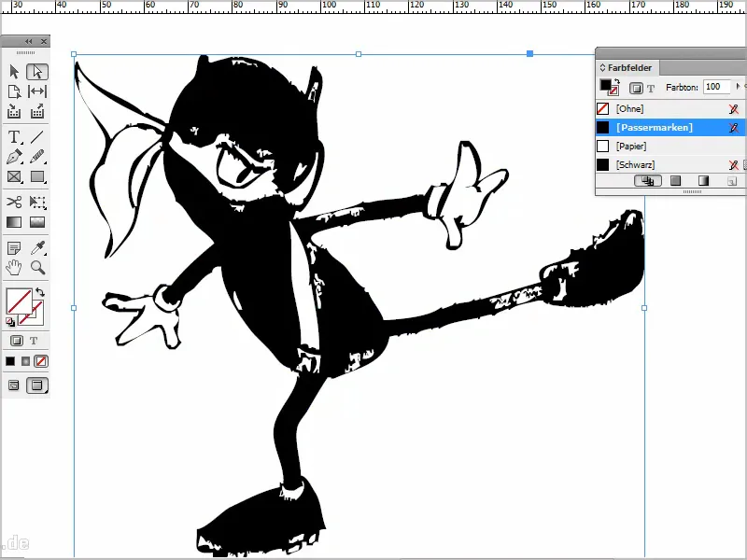
Task: Click the non-editable pencil icon beside [Ohne]
Action: pyautogui.click(x=734, y=109)
